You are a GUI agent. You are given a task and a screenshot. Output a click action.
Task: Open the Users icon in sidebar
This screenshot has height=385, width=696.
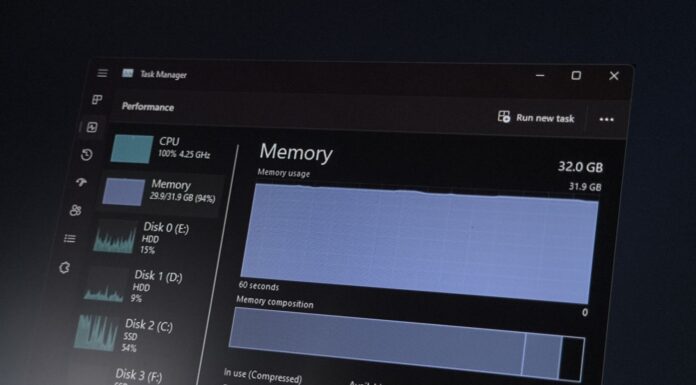75,210
